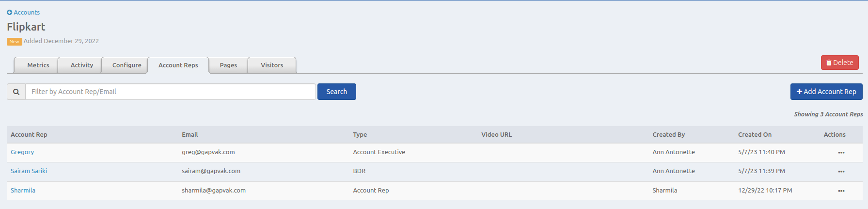Click the Account Rep type cell for Sharmila

[371, 191]
